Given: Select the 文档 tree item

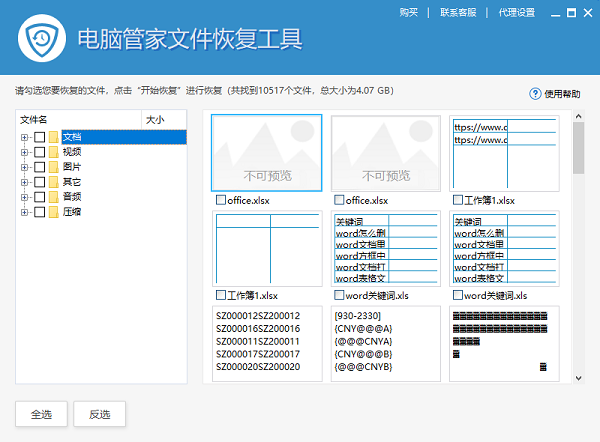Looking at the screenshot, I should 124,137.
